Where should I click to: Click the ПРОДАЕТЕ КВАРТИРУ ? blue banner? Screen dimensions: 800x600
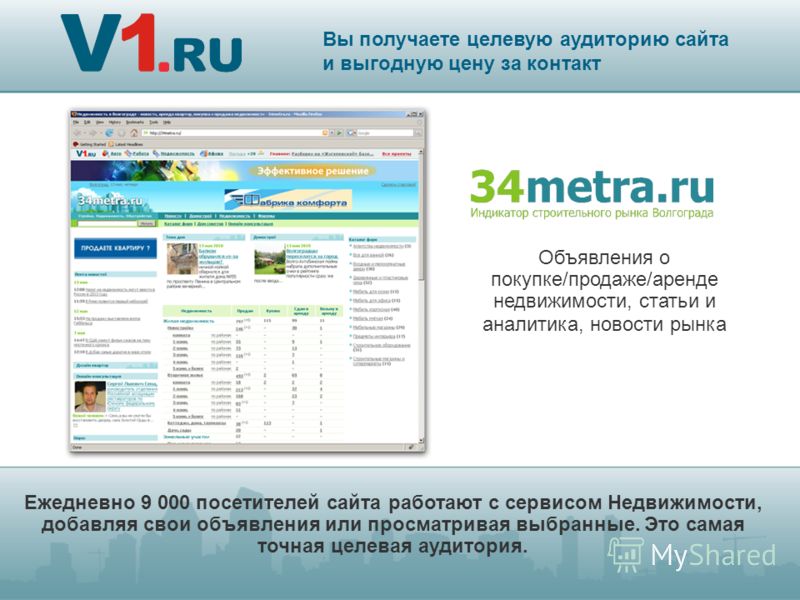click(x=115, y=248)
